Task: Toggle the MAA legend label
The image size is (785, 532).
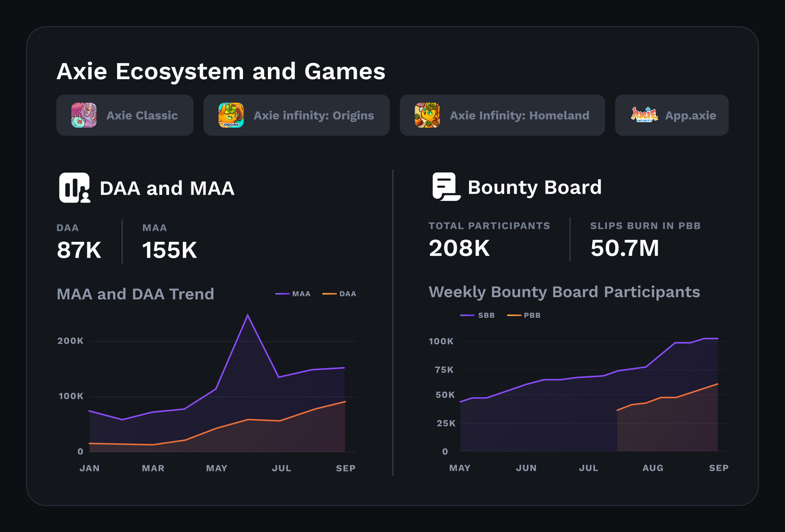Action: point(301,294)
